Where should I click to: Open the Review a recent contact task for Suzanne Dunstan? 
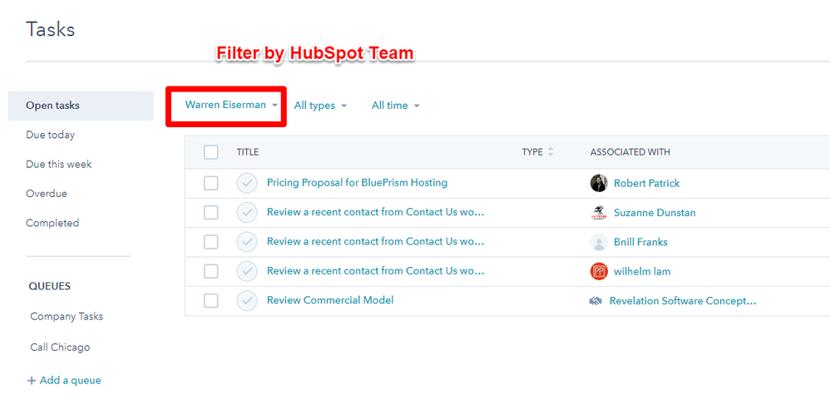click(x=376, y=212)
